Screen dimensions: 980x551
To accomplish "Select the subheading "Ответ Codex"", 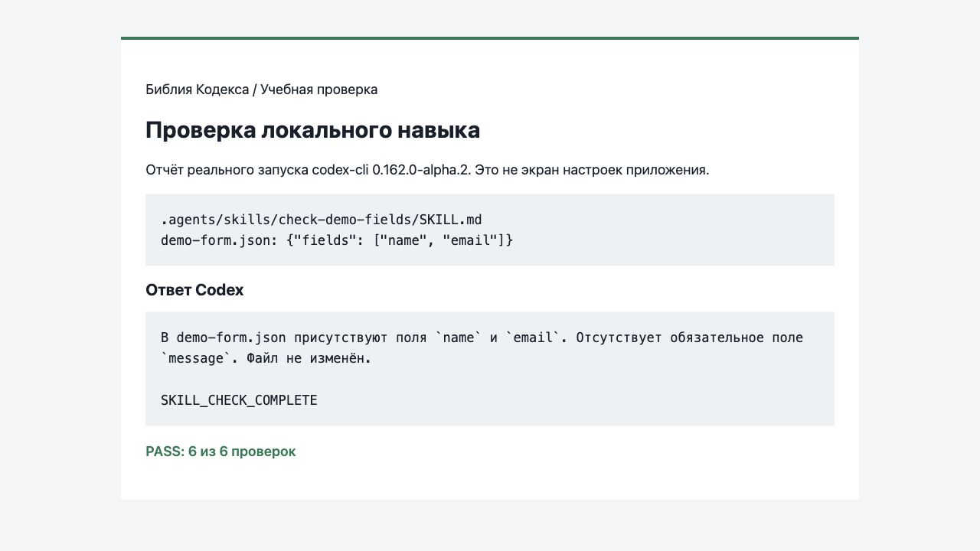I will point(194,290).
